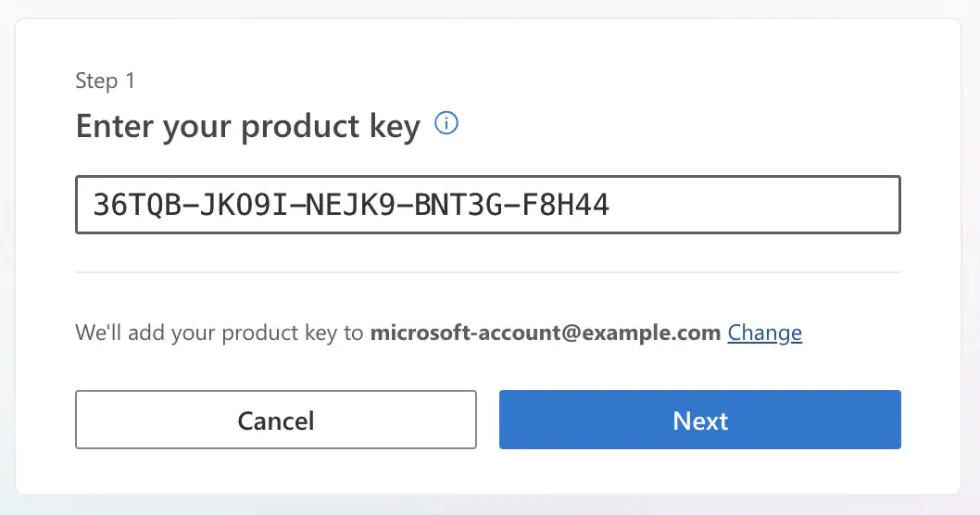Screen dimensions: 980x515
Task: Click the info icon beside the heading
Action: [447, 124]
